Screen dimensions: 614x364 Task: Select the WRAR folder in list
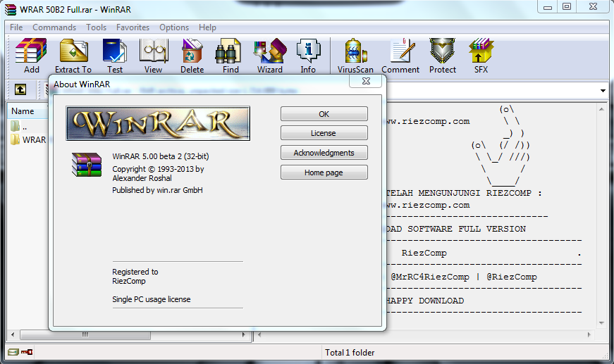(29, 139)
